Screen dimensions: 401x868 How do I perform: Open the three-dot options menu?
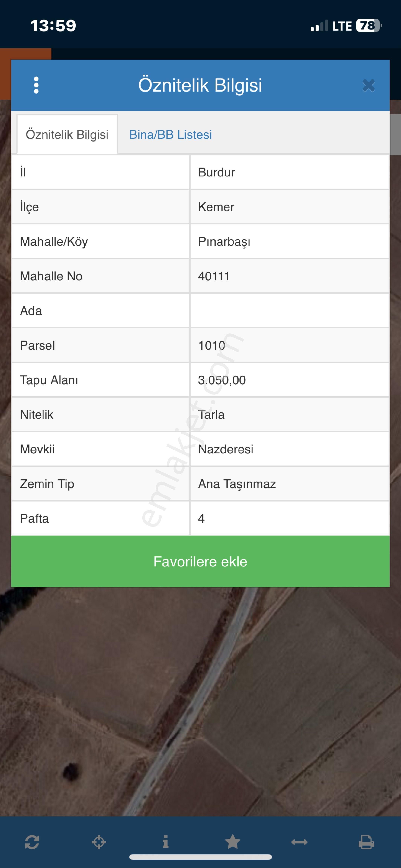coord(36,85)
